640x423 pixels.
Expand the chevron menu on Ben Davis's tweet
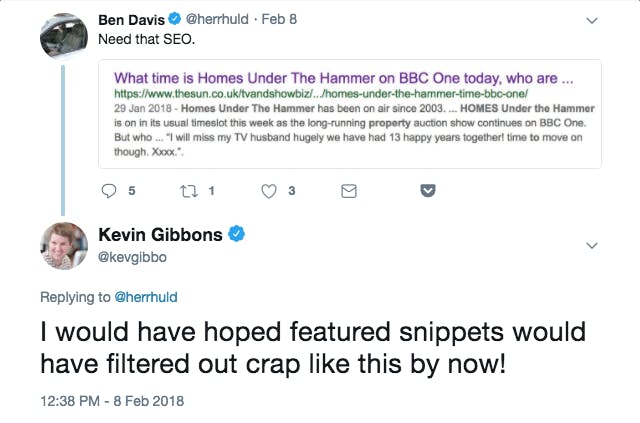[x=592, y=20]
